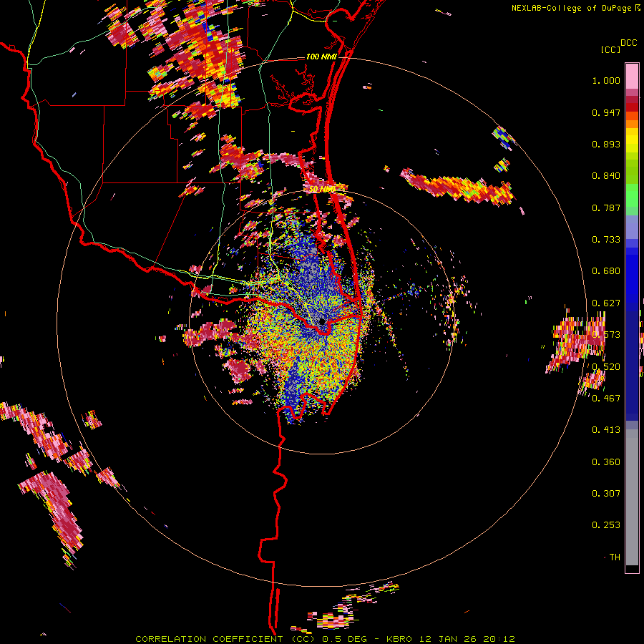Click the black radar site marker dot
Screen dimensions: 644x644
(x=322, y=321)
